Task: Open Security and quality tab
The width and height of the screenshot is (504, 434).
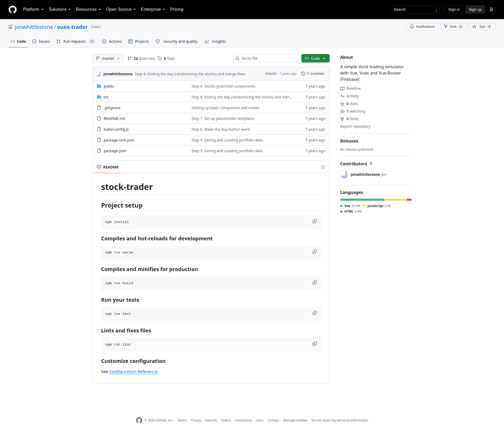Action: point(177,41)
